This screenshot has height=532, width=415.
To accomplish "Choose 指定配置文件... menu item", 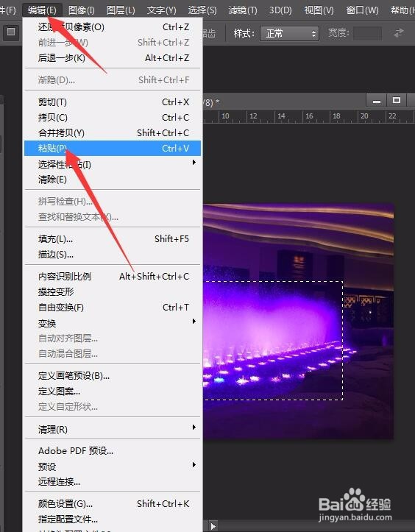I will coord(113,519).
